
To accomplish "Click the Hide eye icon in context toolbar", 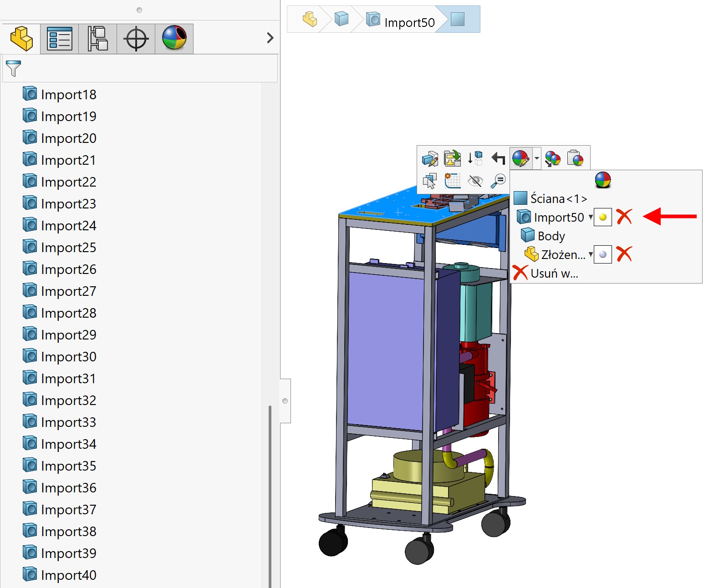I will click(475, 181).
